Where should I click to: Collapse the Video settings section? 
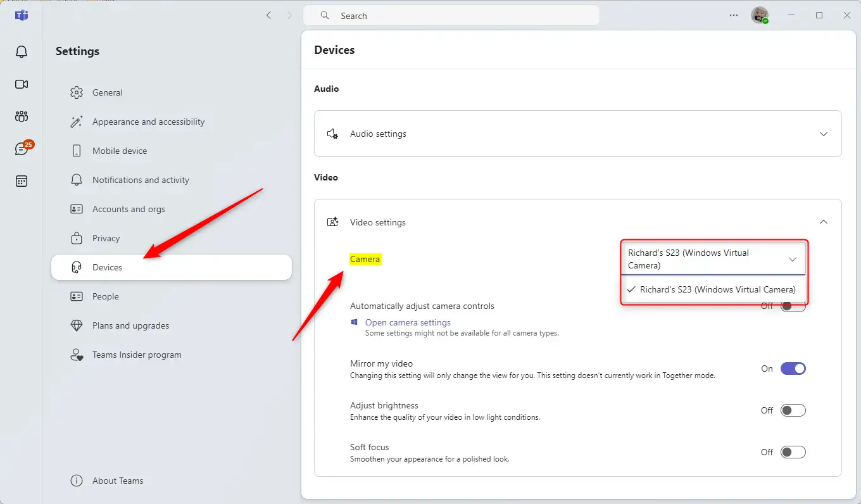823,222
